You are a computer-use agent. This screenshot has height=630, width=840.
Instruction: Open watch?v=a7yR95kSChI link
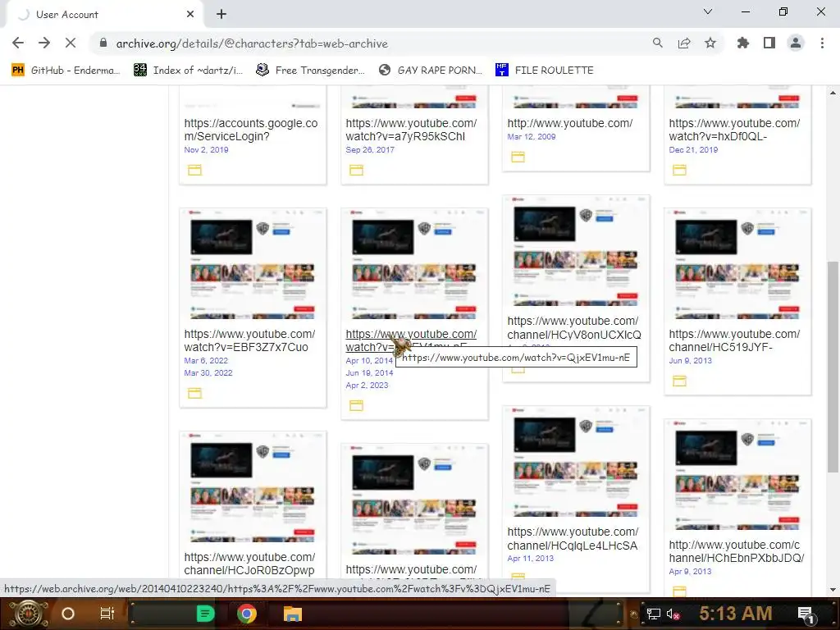[411, 130]
